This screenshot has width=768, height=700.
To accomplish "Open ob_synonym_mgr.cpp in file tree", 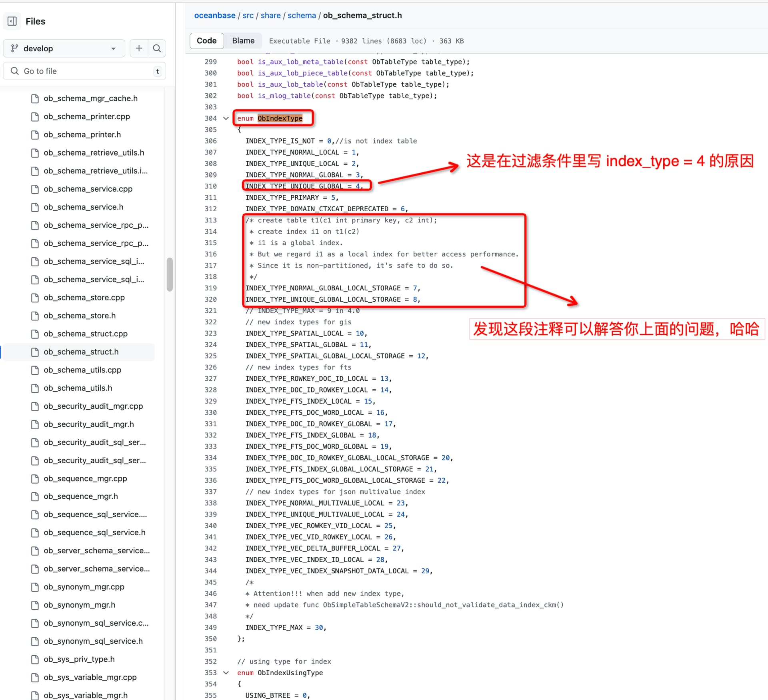I will [84, 587].
